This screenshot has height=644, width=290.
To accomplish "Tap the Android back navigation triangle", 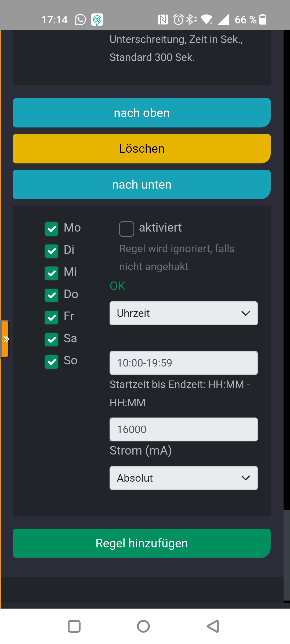I will point(213,626).
